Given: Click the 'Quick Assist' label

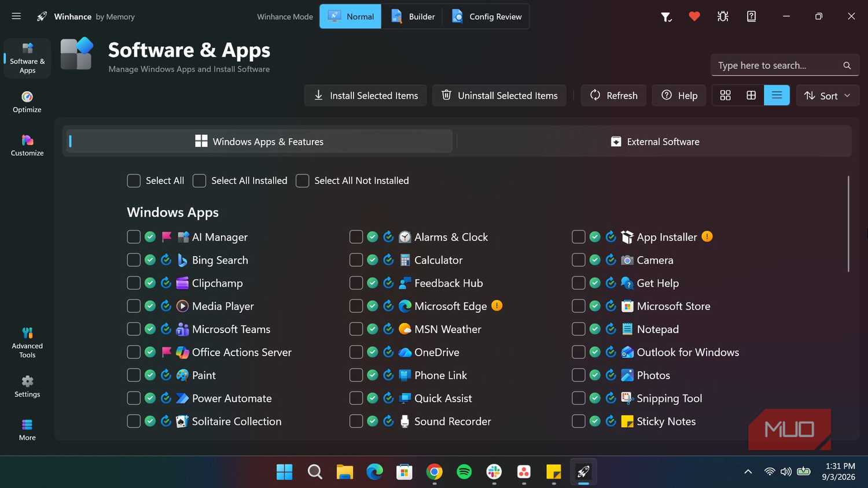Looking at the screenshot, I should (x=443, y=398).
